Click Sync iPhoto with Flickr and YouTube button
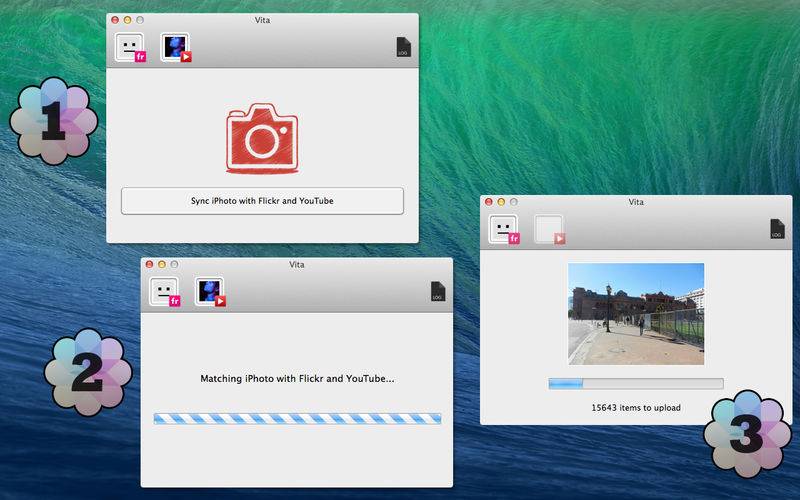This screenshot has height=500, width=800. click(262, 201)
